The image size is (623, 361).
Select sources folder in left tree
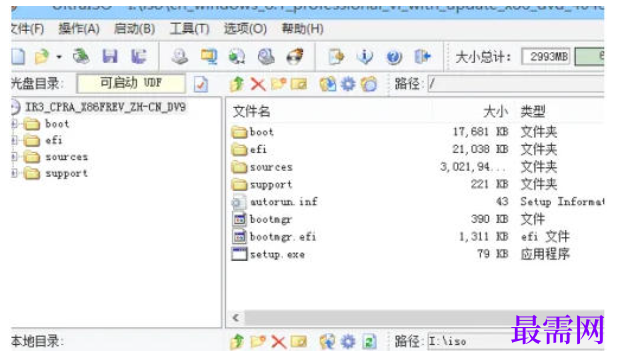pos(66,157)
